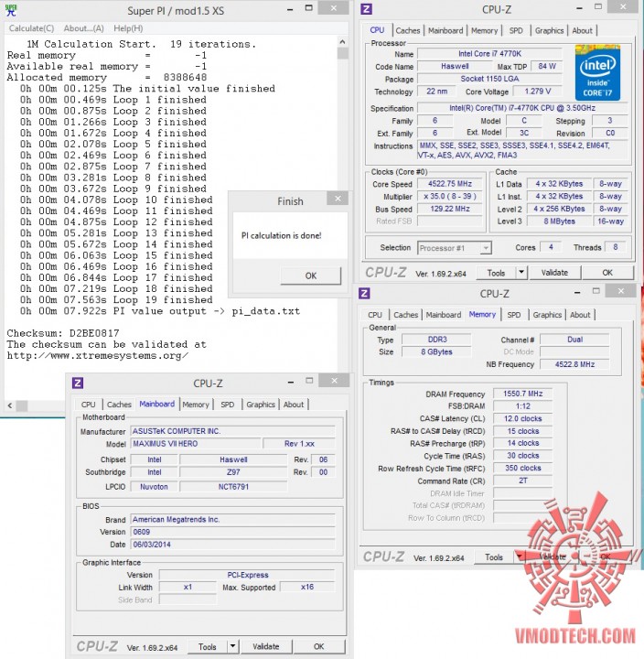Open the Help menu in Super PI
Image resolution: width=644 pixels, height=659 pixels.
pos(128,28)
